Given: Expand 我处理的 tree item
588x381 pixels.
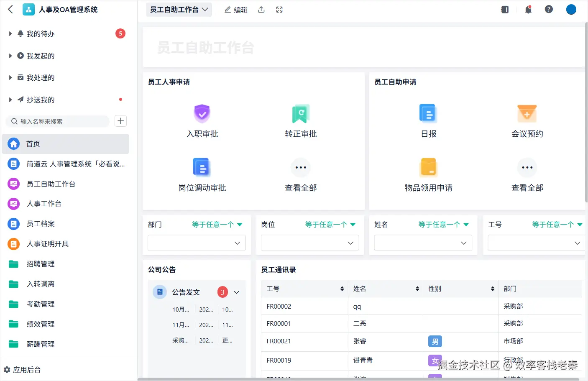Looking at the screenshot, I should click(10, 77).
